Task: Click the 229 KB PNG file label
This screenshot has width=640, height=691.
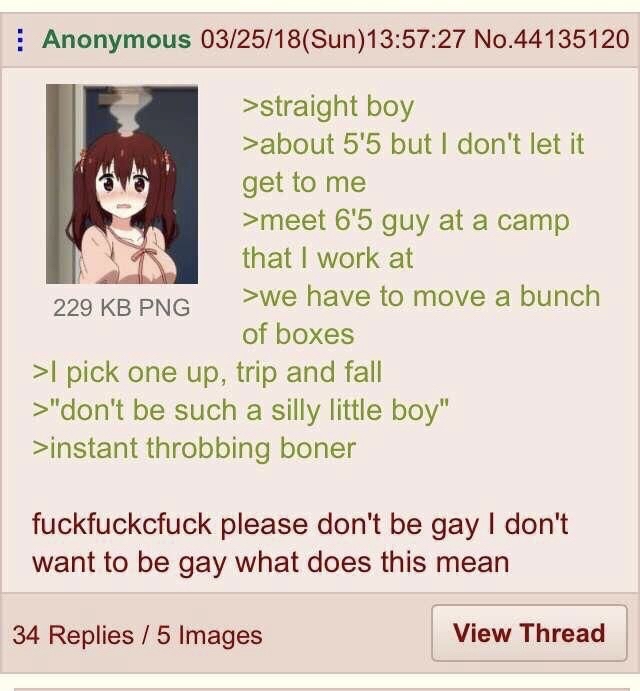Action: click(122, 308)
